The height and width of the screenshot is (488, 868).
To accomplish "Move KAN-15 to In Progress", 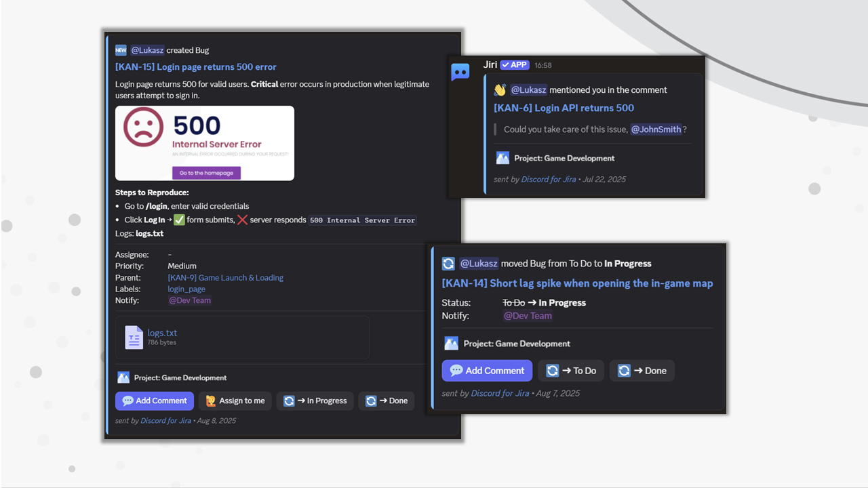I will point(315,401).
